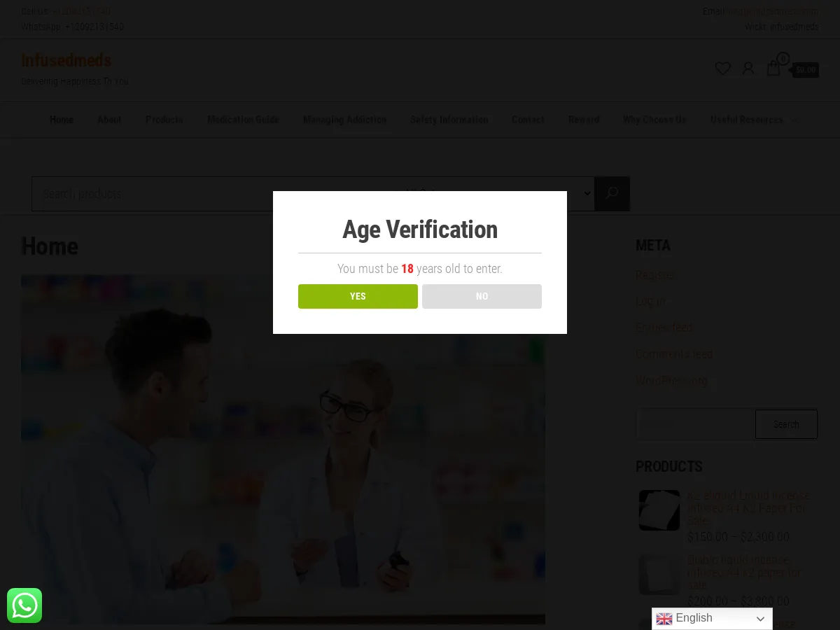
Task: Click the cart total $0.00 badge
Action: click(806, 70)
